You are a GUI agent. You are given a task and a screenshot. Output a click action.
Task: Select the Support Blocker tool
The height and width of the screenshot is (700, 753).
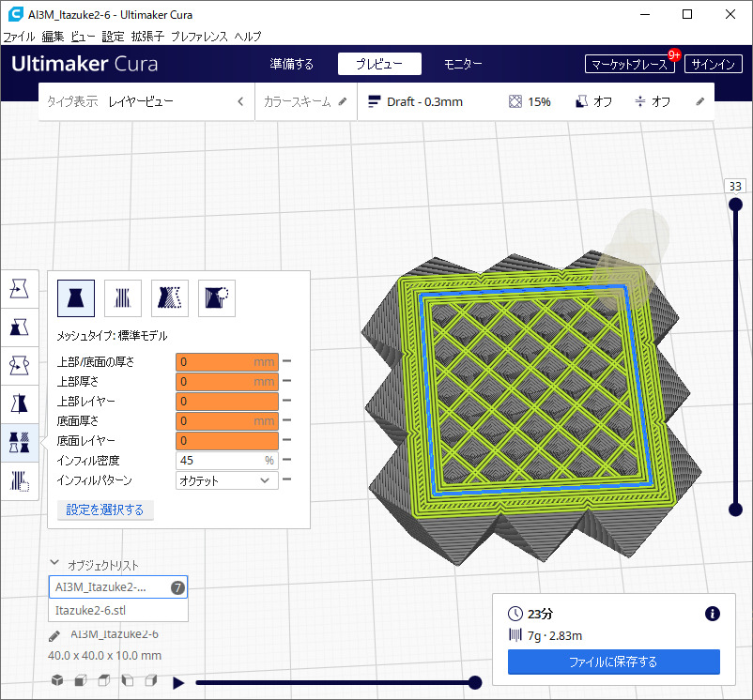click(x=20, y=481)
